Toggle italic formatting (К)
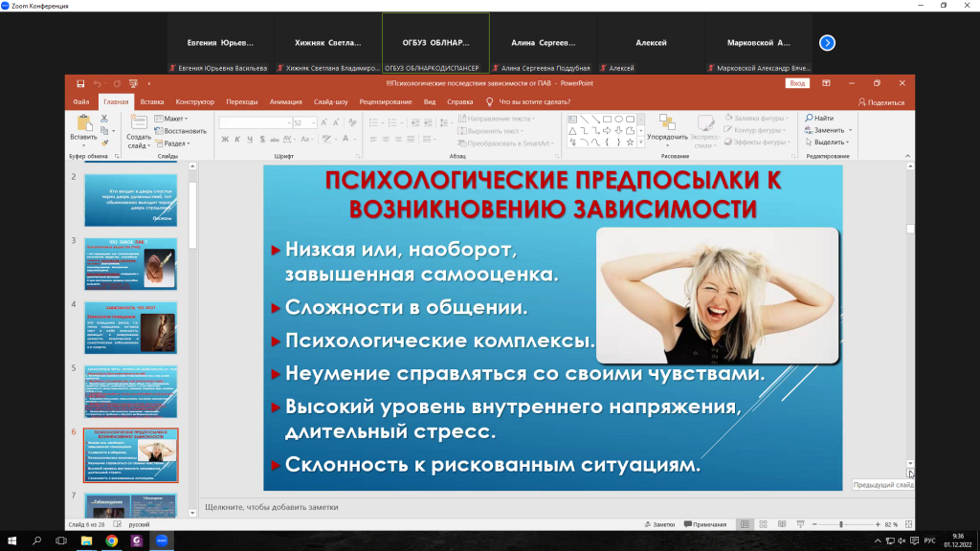980x551 pixels. click(237, 140)
